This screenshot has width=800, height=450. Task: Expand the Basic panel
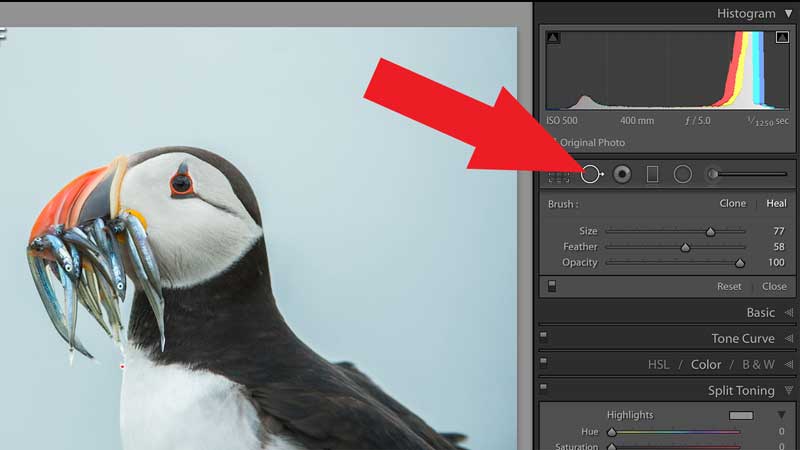tap(789, 312)
